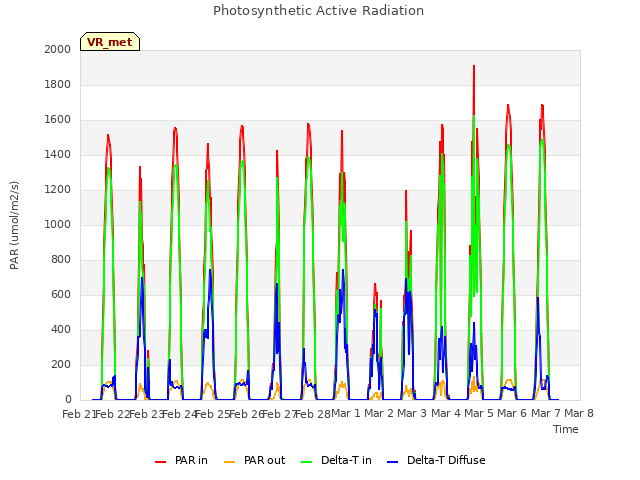Screen dimensions: 640x480
Task: Click the Mar 5 x-axis date label
Action: (x=479, y=413)
